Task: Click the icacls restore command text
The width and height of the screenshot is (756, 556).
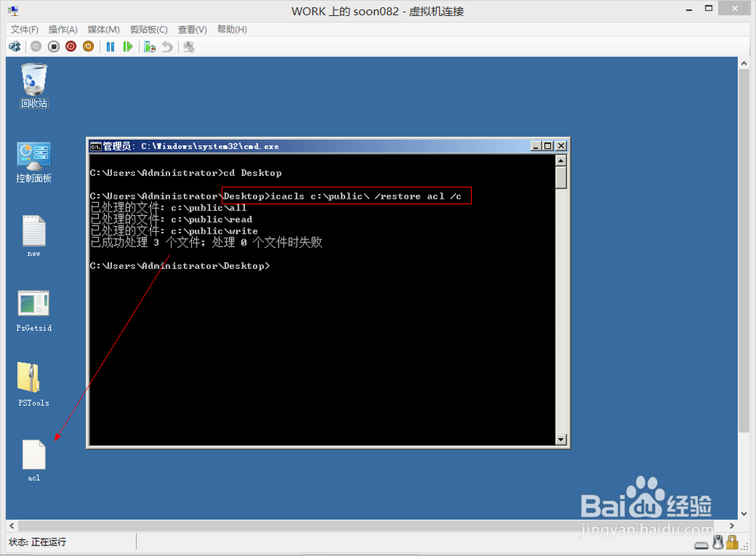Action: pyautogui.click(x=366, y=196)
